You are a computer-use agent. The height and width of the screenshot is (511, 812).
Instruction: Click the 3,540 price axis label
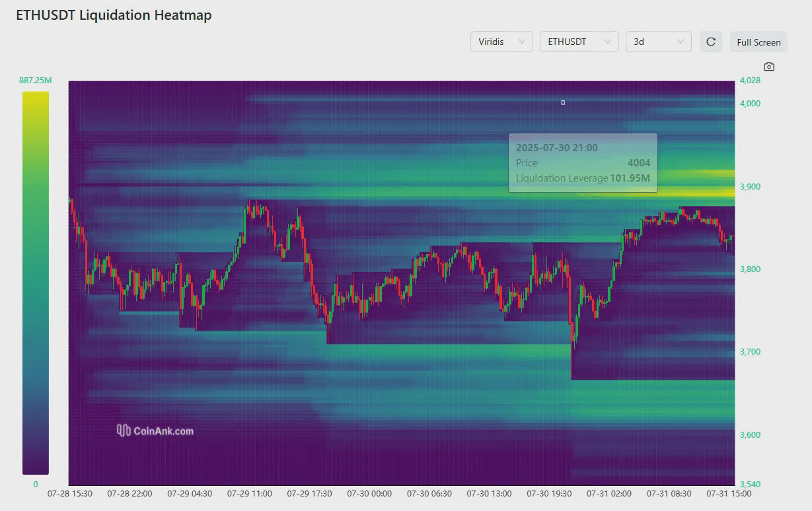[750, 485]
